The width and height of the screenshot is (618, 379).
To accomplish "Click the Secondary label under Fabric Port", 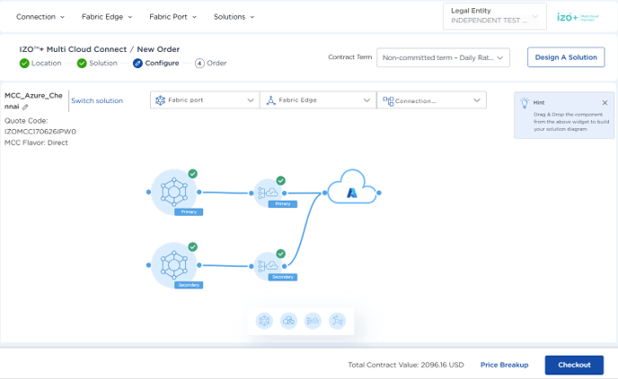I will click(189, 285).
